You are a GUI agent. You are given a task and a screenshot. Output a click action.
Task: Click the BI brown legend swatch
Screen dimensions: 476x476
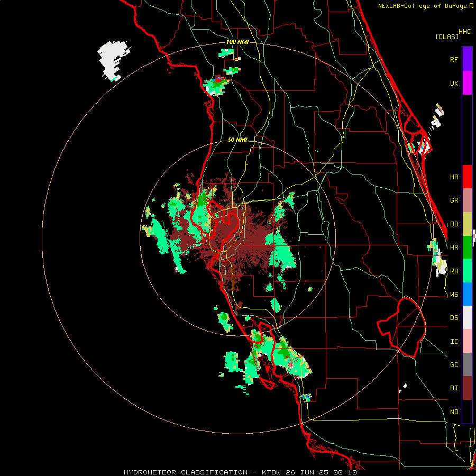pyautogui.click(x=467, y=388)
